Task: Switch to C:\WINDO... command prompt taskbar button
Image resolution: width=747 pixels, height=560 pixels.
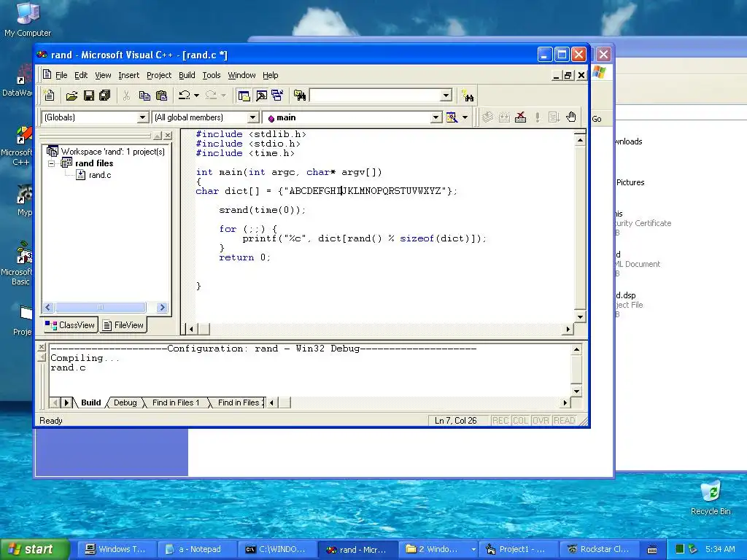Action: click(x=277, y=550)
